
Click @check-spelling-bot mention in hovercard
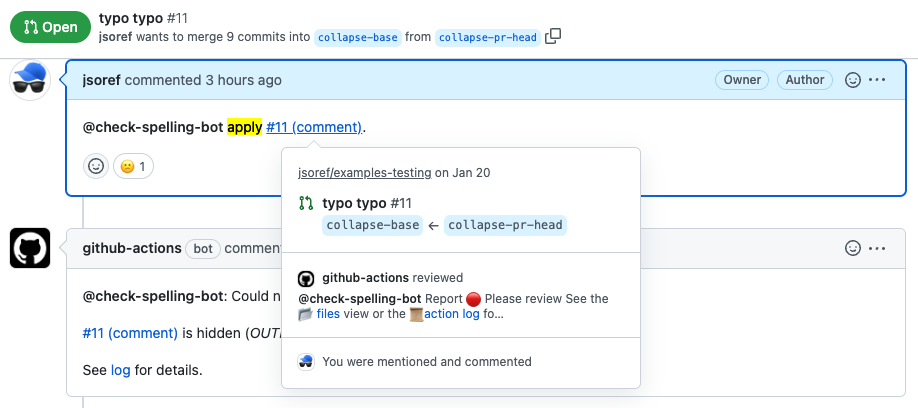[360, 299]
